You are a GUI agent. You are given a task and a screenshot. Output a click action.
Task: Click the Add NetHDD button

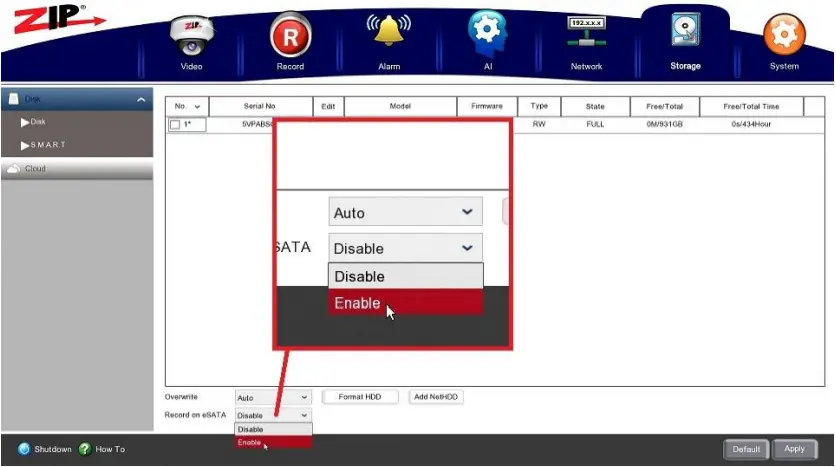tap(436, 397)
